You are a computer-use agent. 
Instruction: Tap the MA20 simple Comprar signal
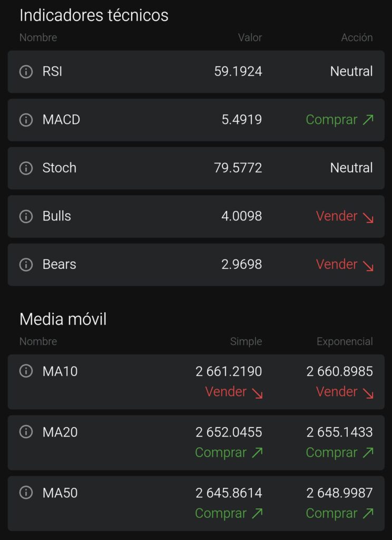[229, 452]
